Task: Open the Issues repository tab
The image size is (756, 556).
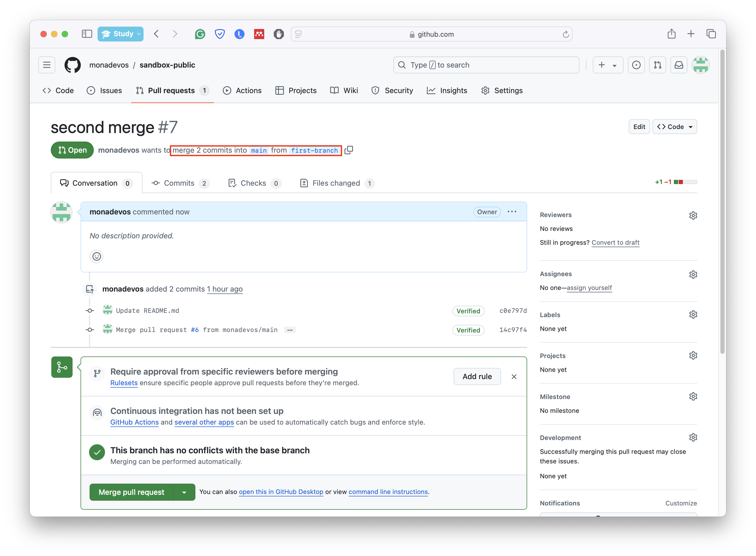Action: click(104, 90)
